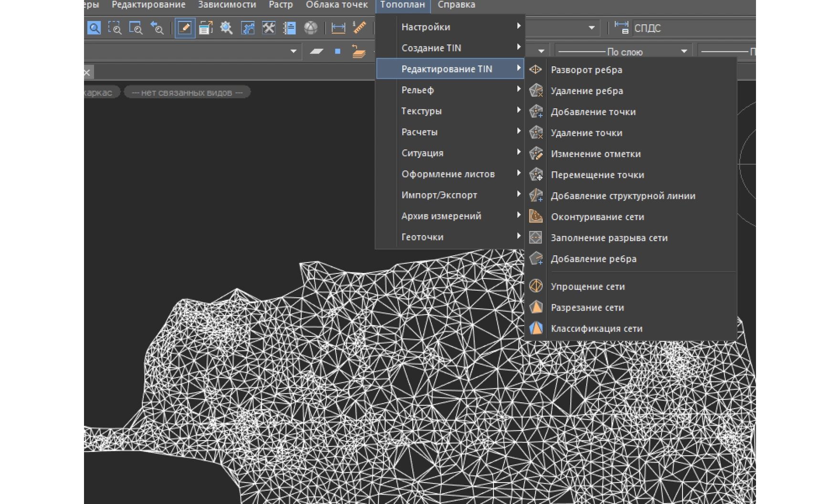Click the gray sphere render icon
Viewport: 840px width, 504px height.
(x=311, y=28)
